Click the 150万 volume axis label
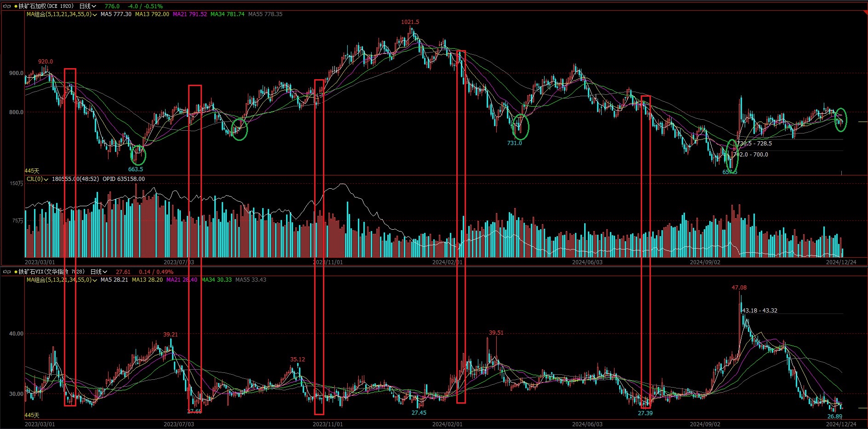 (x=17, y=184)
